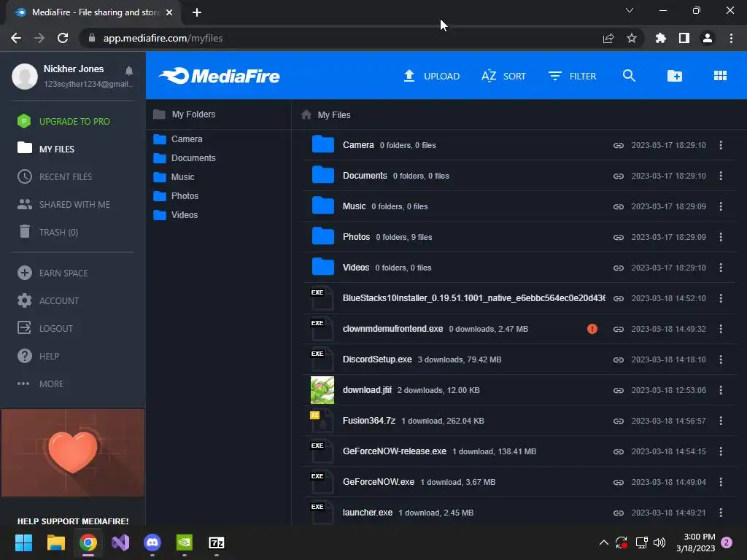Click UPGRADE TO PRO
Image resolution: width=747 pixels, height=560 pixels.
point(63,121)
